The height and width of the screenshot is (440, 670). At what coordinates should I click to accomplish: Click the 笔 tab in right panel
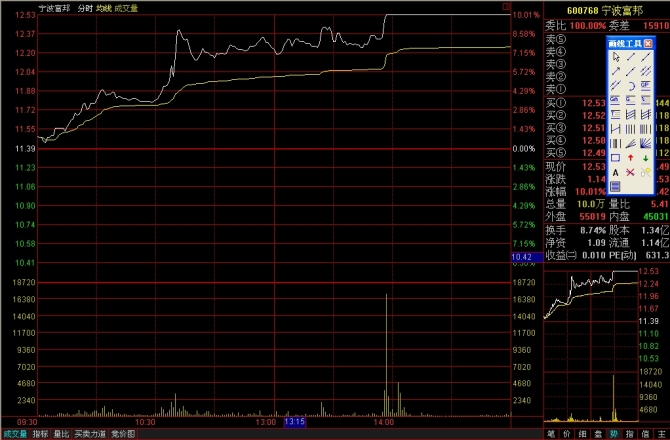tap(551, 434)
